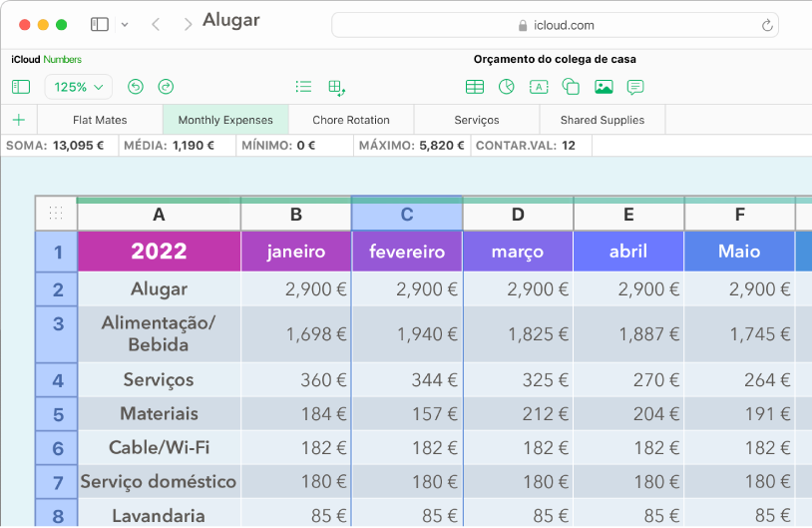Insert a chart from the toolbar

(x=507, y=87)
